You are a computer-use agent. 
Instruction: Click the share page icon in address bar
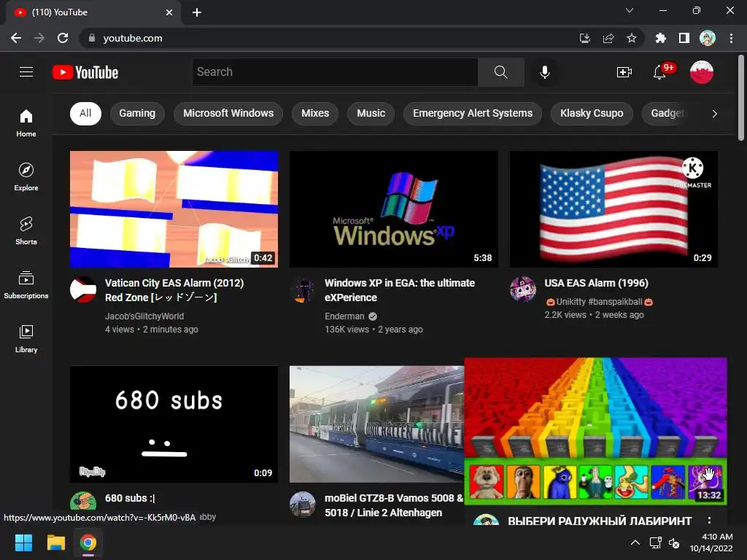(608, 38)
